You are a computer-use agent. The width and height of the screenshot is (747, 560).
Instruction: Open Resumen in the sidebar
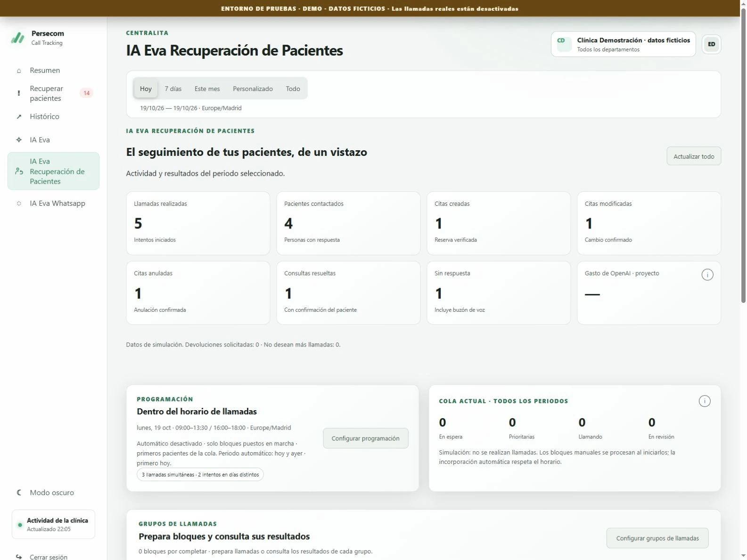[x=53, y=71]
